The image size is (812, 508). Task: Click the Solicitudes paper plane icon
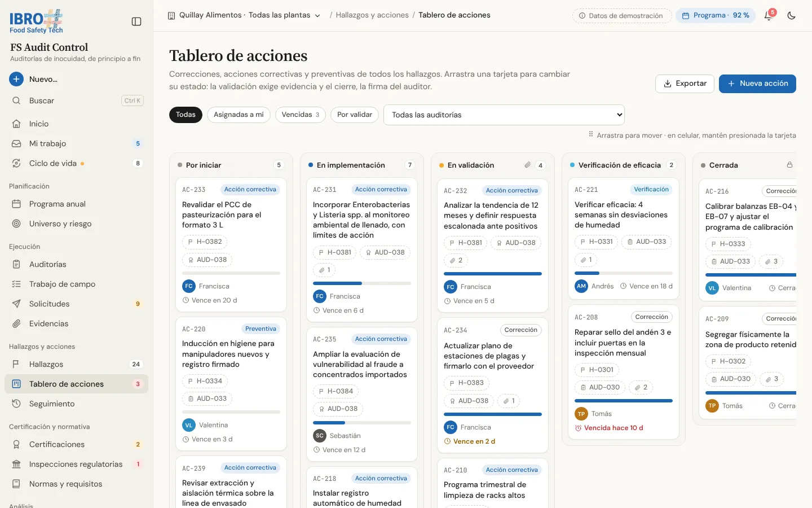(16, 304)
